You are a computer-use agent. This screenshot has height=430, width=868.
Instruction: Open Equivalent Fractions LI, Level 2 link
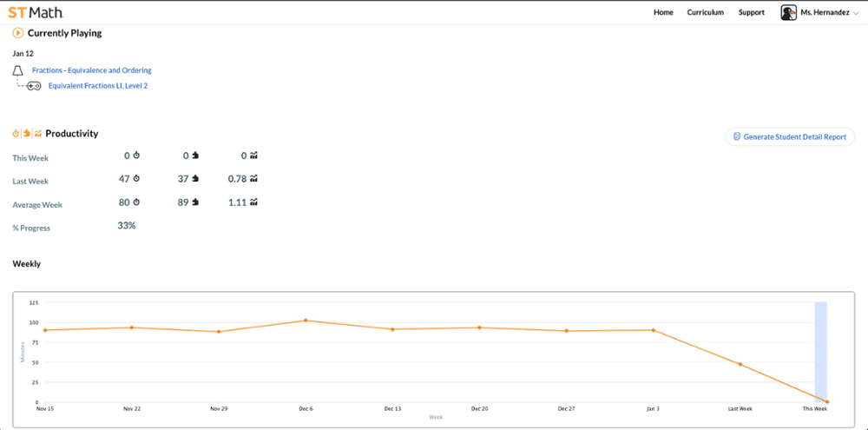point(97,86)
